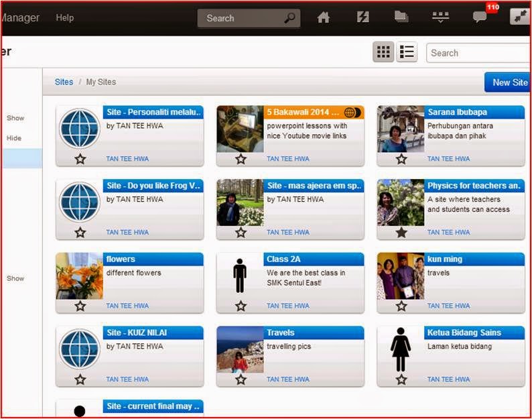
Task: Open the apps tray drawer icon
Action: (x=440, y=17)
